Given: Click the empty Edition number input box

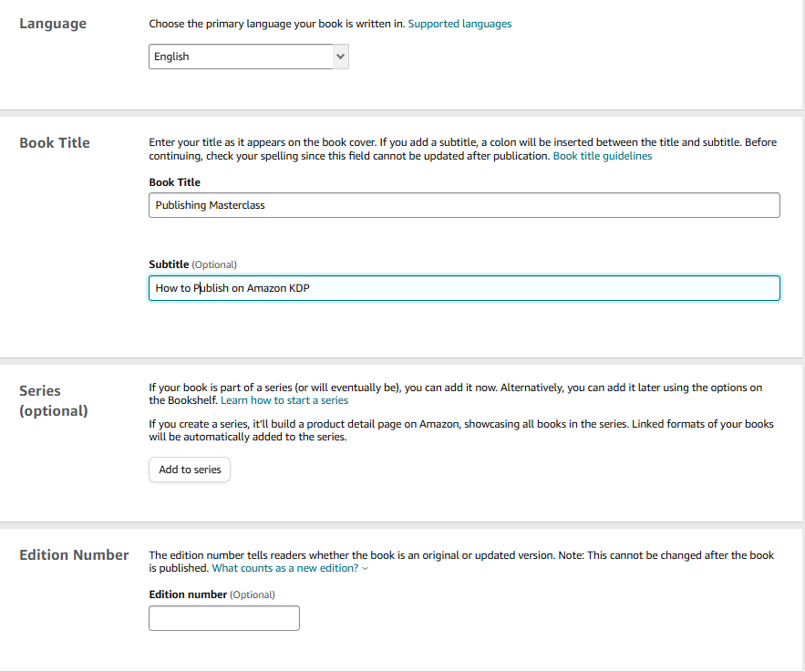Looking at the screenshot, I should tap(224, 618).
